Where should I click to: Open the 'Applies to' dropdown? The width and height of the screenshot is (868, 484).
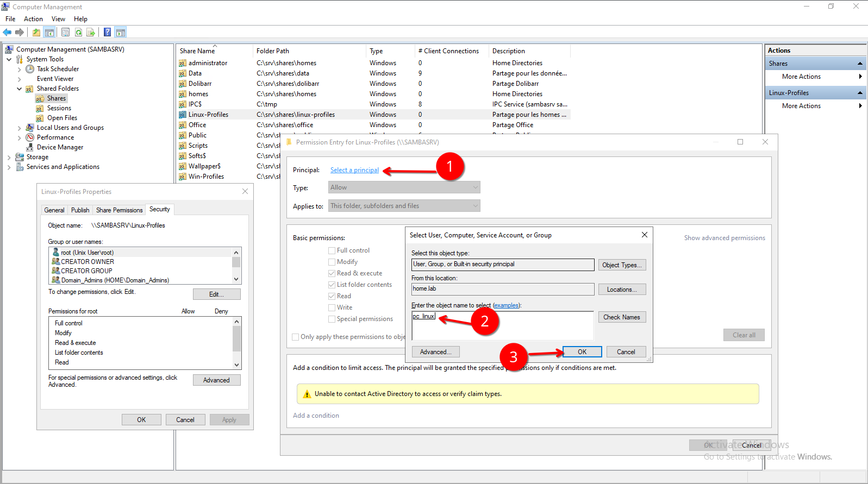(404, 206)
